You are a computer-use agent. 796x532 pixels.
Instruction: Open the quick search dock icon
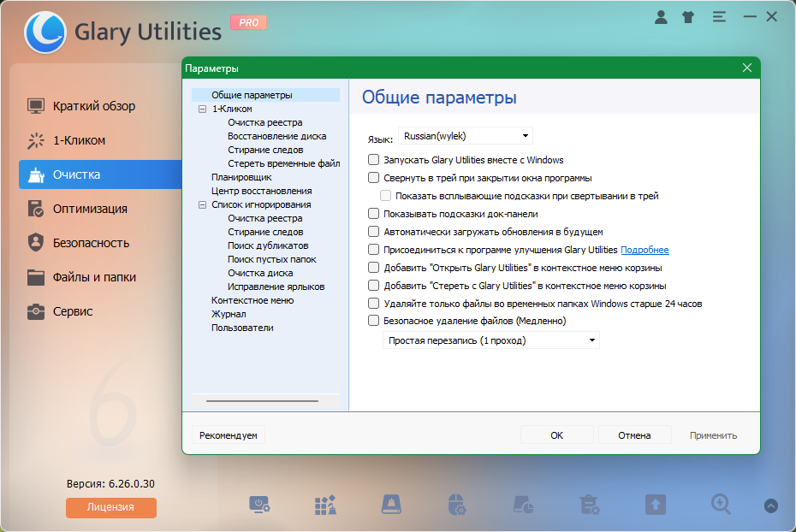721,505
